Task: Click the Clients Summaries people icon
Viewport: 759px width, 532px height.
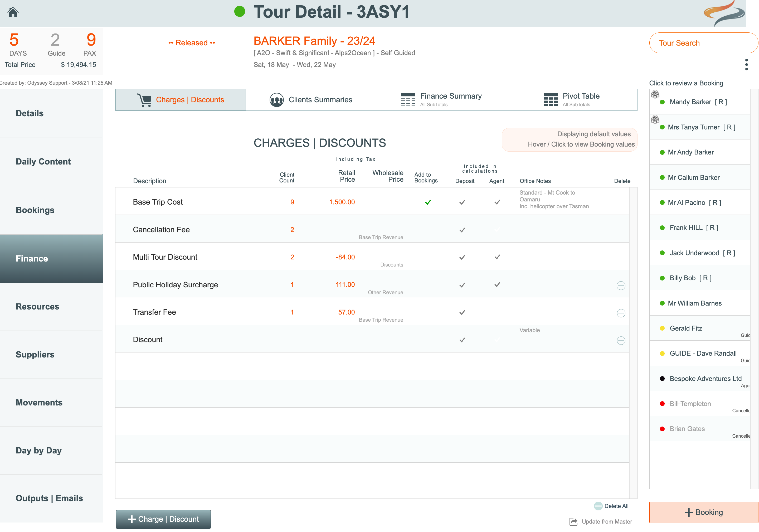Action: coord(276,100)
